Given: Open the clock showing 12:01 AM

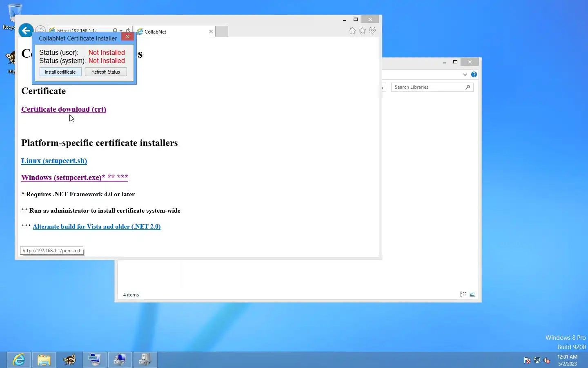Looking at the screenshot, I should [567, 360].
